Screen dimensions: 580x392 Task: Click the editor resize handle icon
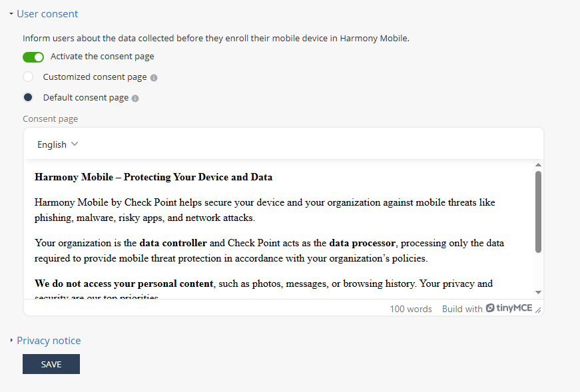coord(538,310)
